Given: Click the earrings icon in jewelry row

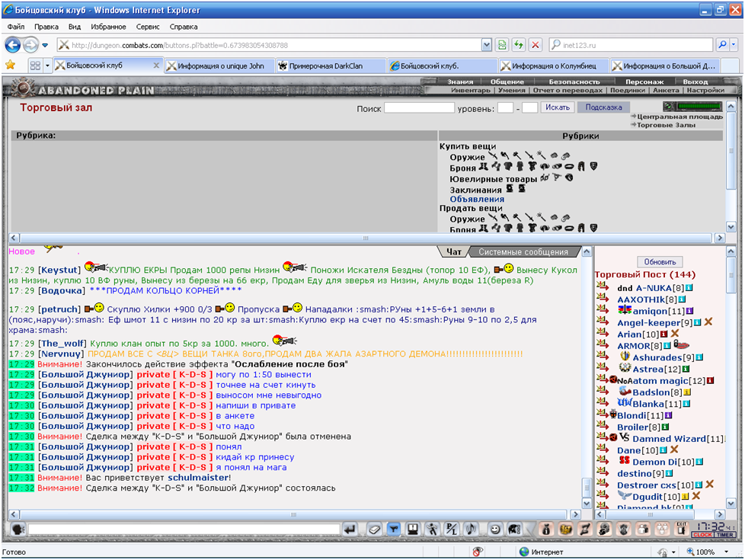Looking at the screenshot, I should click(545, 178).
